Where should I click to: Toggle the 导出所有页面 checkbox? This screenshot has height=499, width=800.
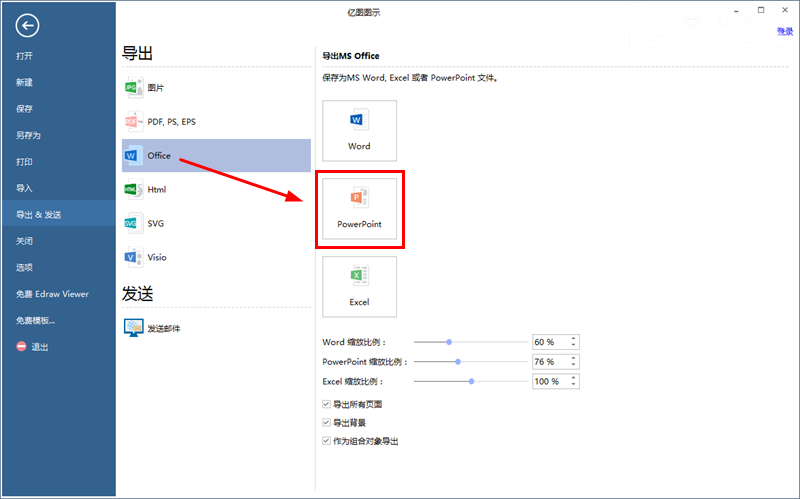coord(327,404)
